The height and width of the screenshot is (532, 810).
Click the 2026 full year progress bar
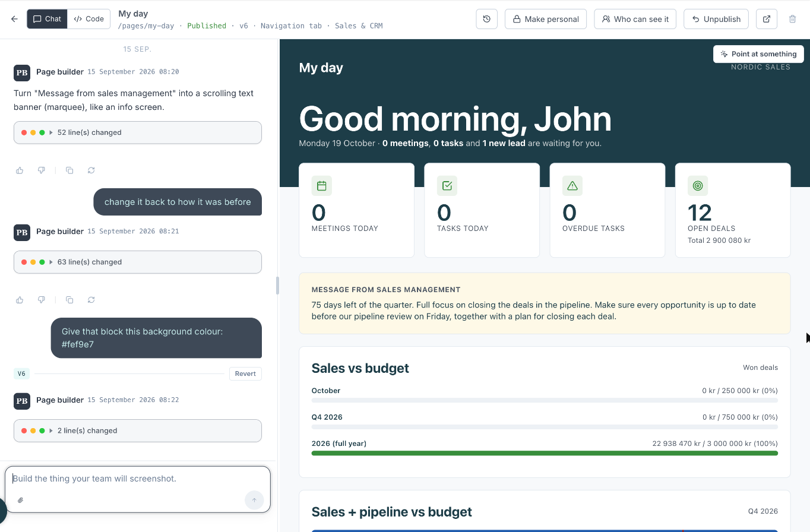(x=545, y=453)
